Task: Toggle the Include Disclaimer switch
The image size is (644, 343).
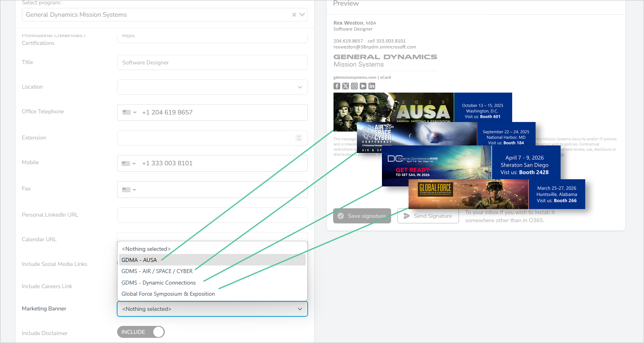Action: coord(141,332)
